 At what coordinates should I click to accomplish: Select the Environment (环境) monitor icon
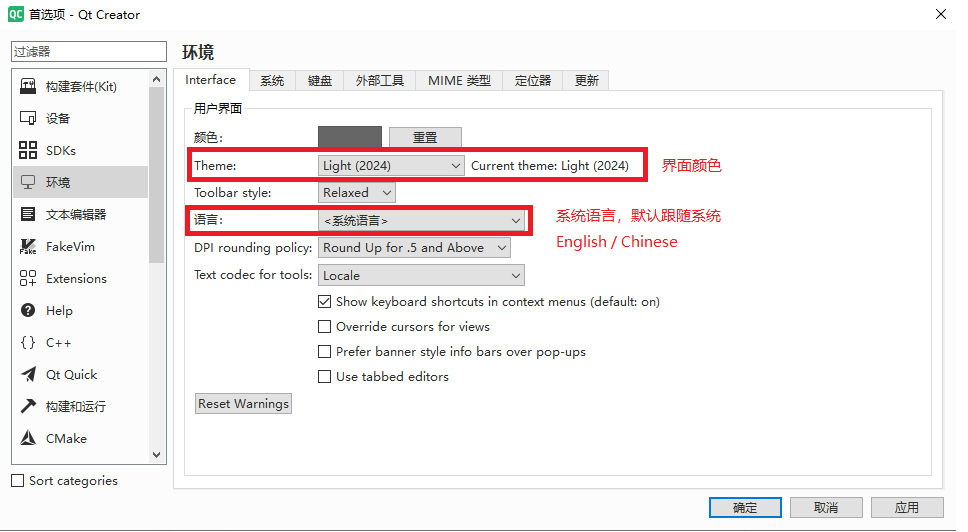28,182
